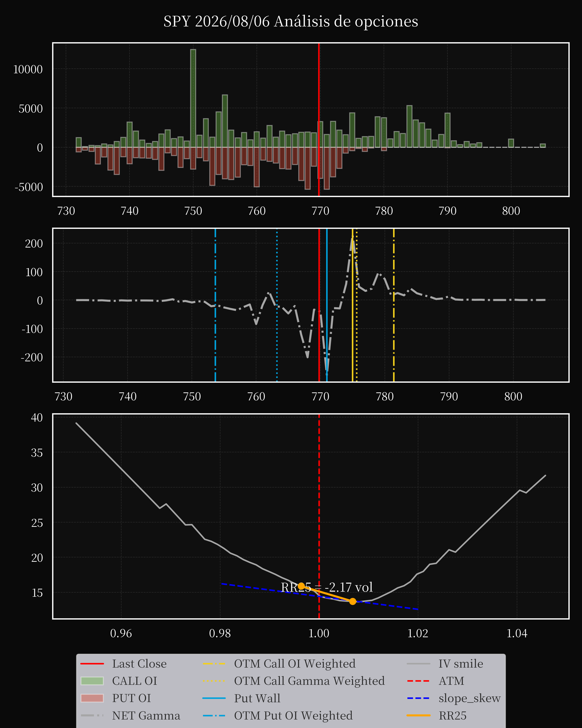The image size is (582, 728).
Task: Click the "OTM Put OI Weighted" legend label
Action: (x=293, y=716)
